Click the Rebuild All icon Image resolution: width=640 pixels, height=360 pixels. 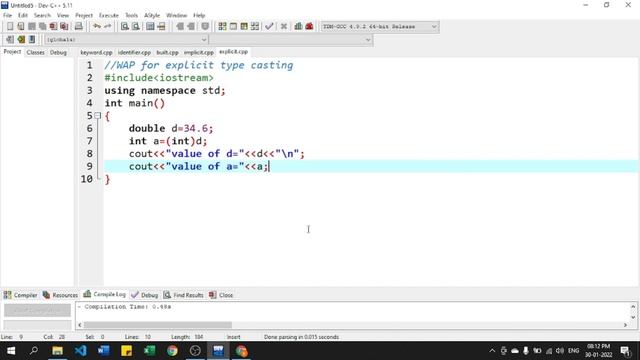pos(255,27)
